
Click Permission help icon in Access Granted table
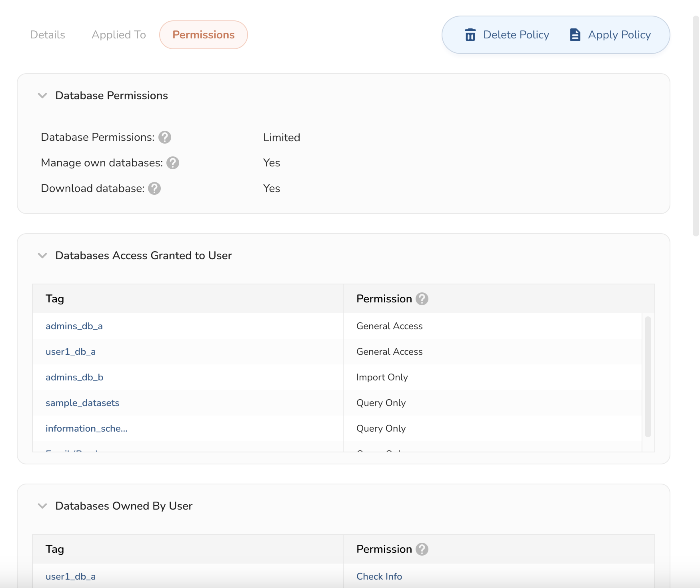click(422, 299)
